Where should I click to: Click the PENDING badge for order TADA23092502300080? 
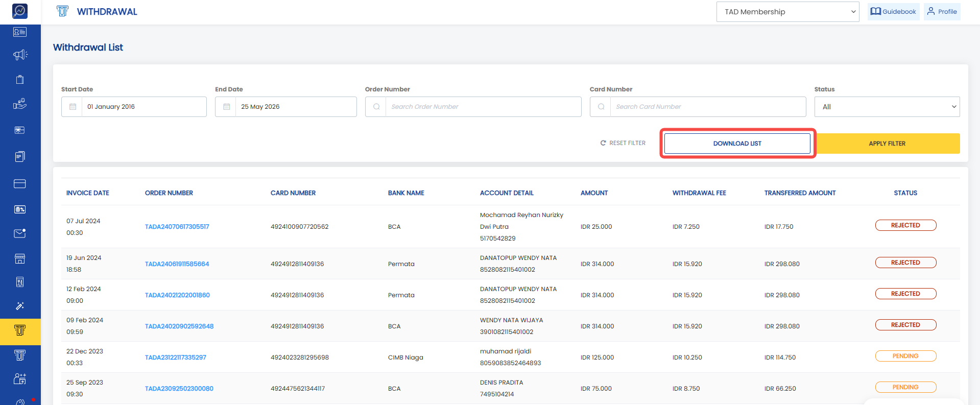click(x=905, y=387)
